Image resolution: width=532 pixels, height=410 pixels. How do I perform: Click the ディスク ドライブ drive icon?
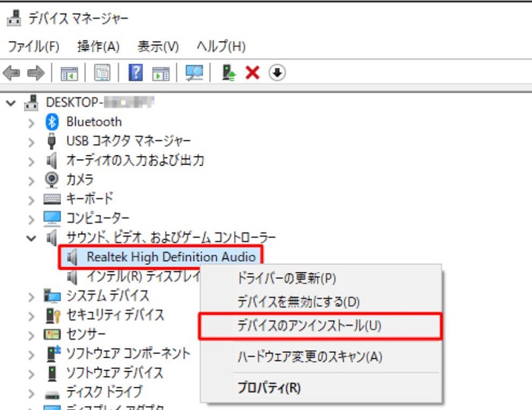coord(53,395)
